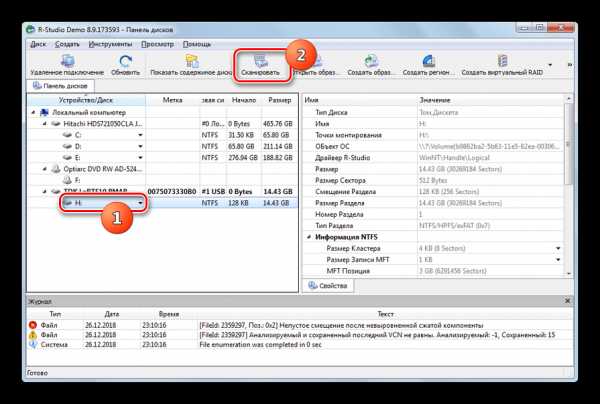Click the Драйвер R-Studio property row
600x404 pixels.
click(434, 158)
